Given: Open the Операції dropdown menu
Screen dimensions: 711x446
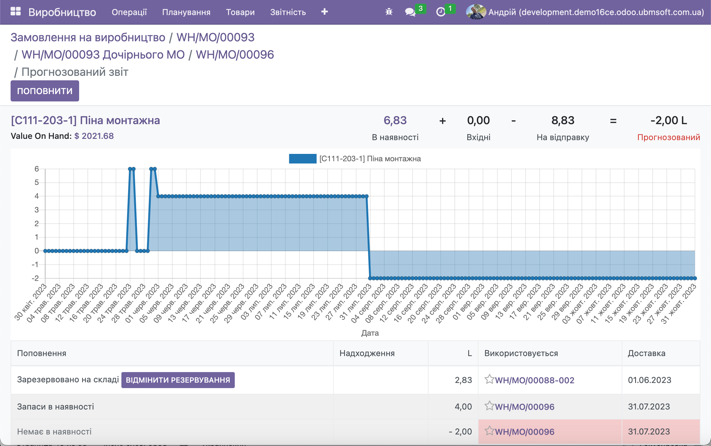Looking at the screenshot, I should coord(129,12).
